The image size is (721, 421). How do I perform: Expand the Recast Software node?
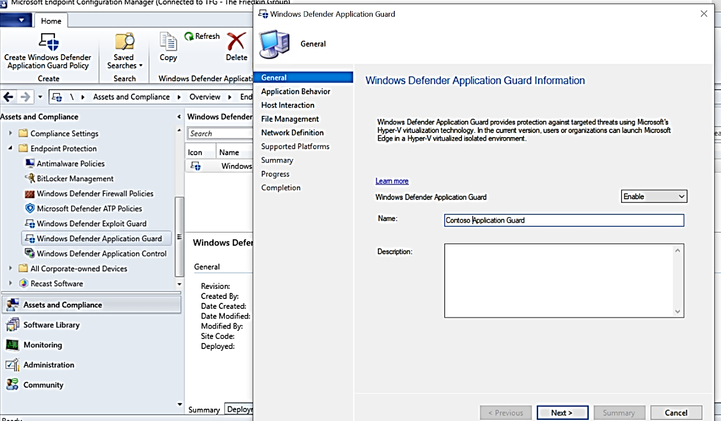(x=11, y=283)
